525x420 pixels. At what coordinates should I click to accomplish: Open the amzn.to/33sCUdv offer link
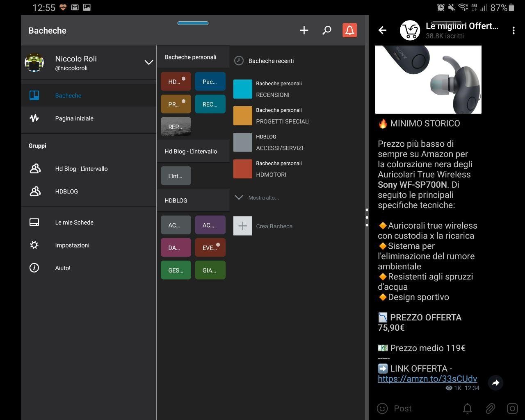[427, 379]
